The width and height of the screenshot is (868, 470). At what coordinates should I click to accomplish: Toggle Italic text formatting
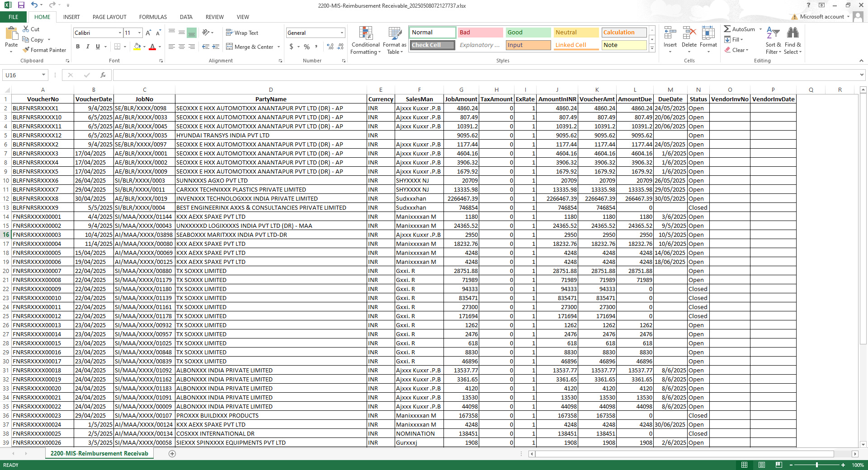pyautogui.click(x=88, y=47)
